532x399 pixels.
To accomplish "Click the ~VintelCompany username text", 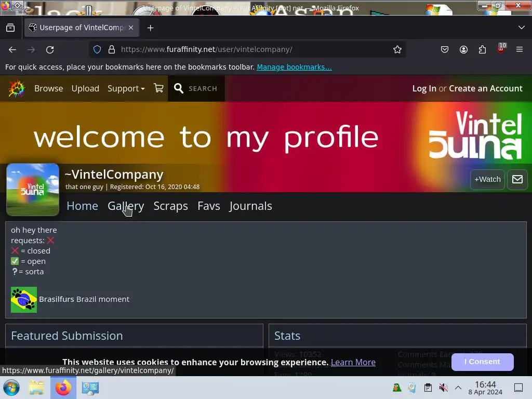I will (x=114, y=175).
